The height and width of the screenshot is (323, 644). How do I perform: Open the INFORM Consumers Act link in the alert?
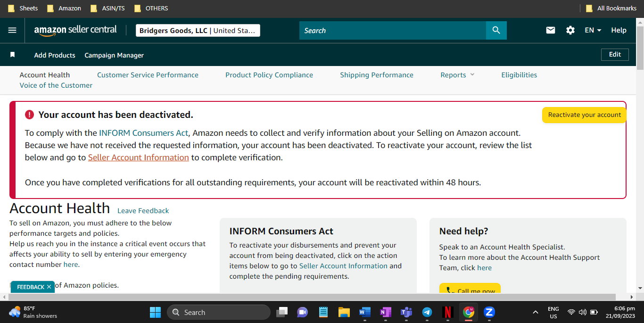[143, 133]
